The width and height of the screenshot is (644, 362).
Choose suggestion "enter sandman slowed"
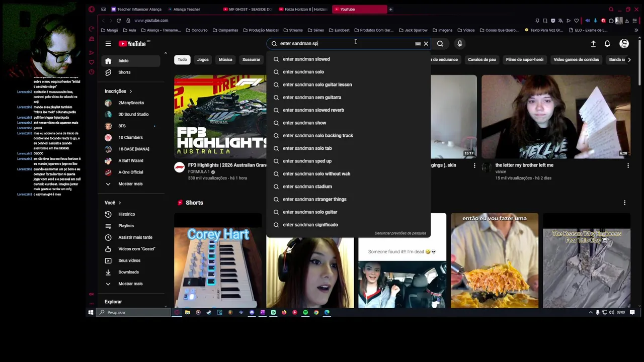(x=349, y=59)
